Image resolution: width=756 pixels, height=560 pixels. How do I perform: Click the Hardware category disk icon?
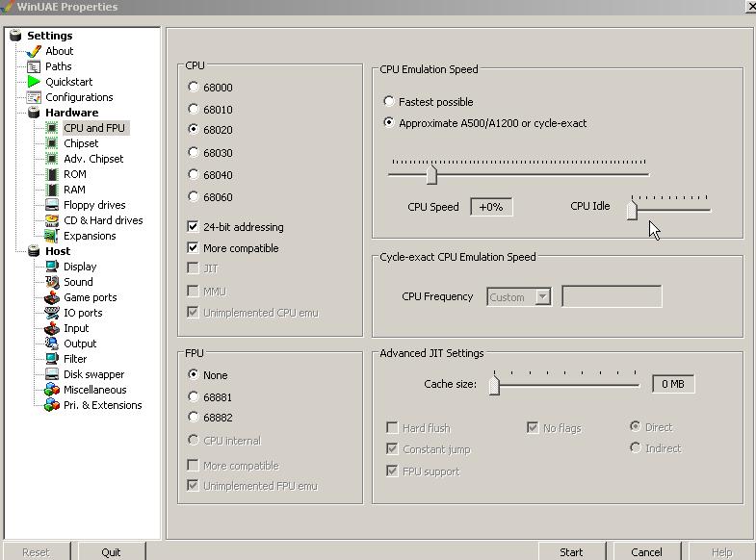pos(34,113)
